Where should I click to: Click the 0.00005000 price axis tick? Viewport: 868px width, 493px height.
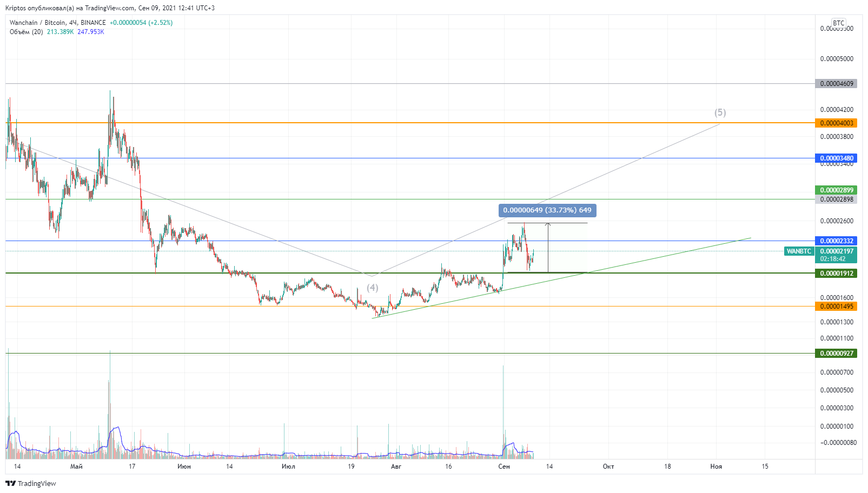coord(837,59)
